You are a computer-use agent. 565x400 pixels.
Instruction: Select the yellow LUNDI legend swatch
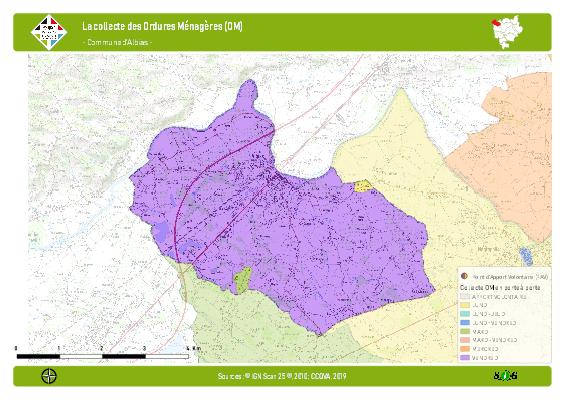tap(465, 305)
